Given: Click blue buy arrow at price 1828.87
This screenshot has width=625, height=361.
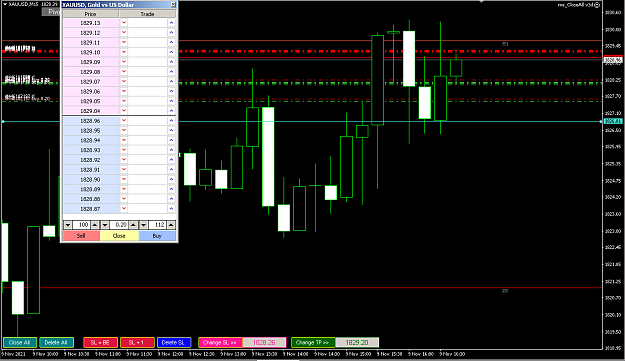Looking at the screenshot, I should tap(171, 208).
